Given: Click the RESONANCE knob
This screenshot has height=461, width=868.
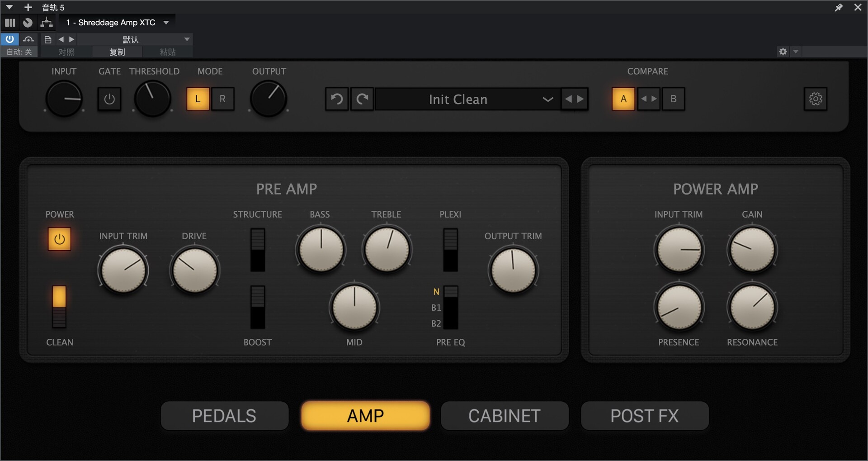Looking at the screenshot, I should click(752, 307).
